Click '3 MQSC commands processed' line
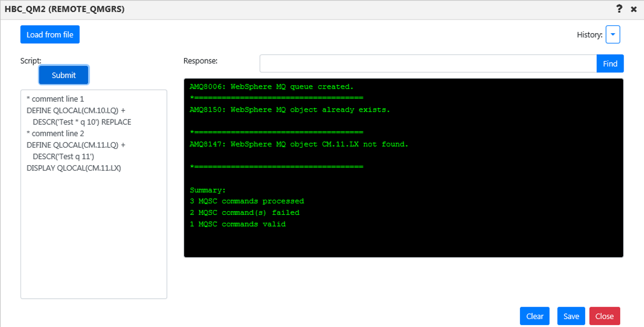The width and height of the screenshot is (644, 327). 247,201
